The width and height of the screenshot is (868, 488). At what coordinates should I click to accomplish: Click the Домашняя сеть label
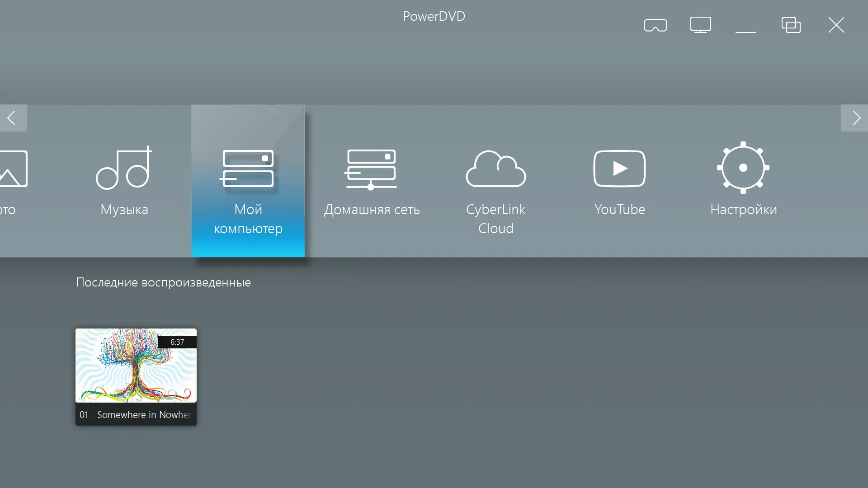point(372,210)
